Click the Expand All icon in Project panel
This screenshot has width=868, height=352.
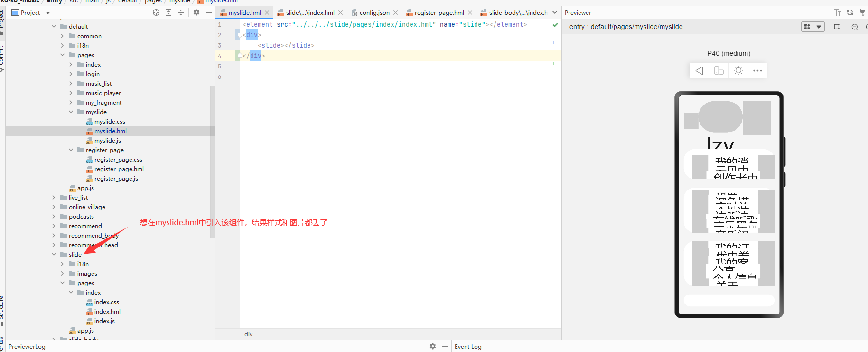click(x=168, y=12)
